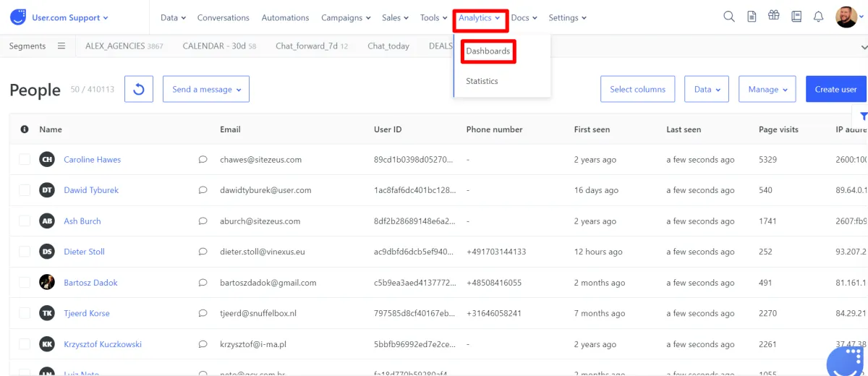Open the knowledge book icon

[796, 17]
